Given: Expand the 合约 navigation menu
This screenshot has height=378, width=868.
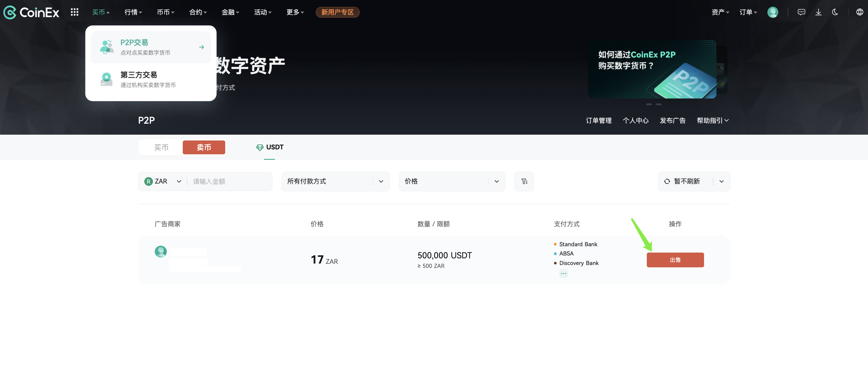Looking at the screenshot, I should click(198, 12).
